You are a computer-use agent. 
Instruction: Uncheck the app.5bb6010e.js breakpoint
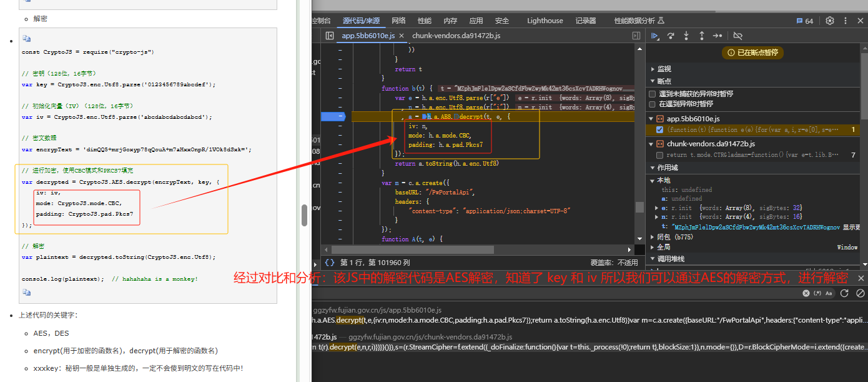[x=660, y=129]
